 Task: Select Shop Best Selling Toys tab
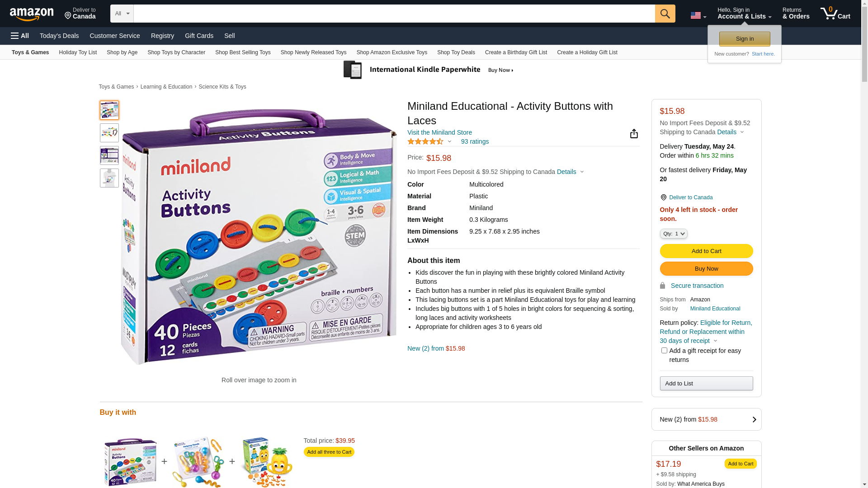[243, 52]
